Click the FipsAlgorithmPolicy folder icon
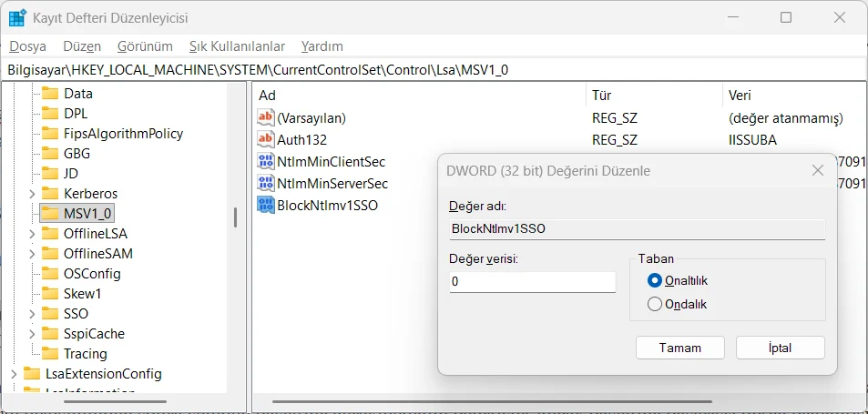Screen dimensions: 868x414 point(50,133)
